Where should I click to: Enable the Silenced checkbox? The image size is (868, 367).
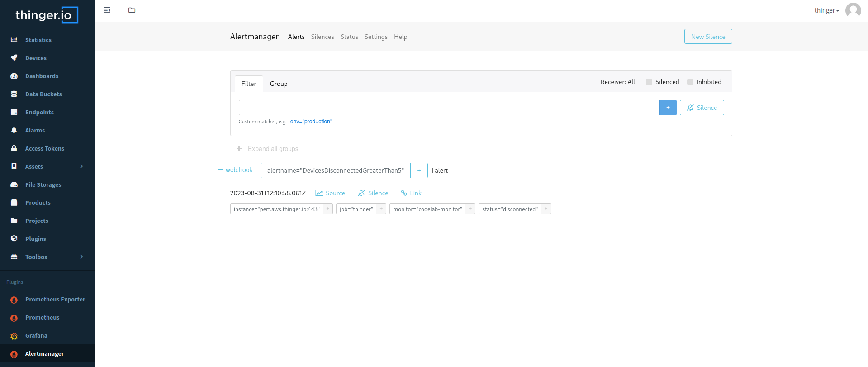pos(649,82)
